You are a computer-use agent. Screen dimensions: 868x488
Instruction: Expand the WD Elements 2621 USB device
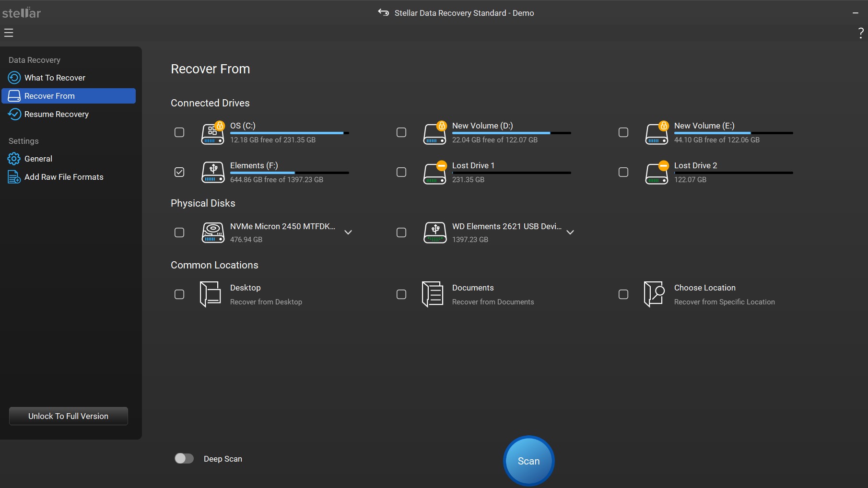(x=570, y=232)
